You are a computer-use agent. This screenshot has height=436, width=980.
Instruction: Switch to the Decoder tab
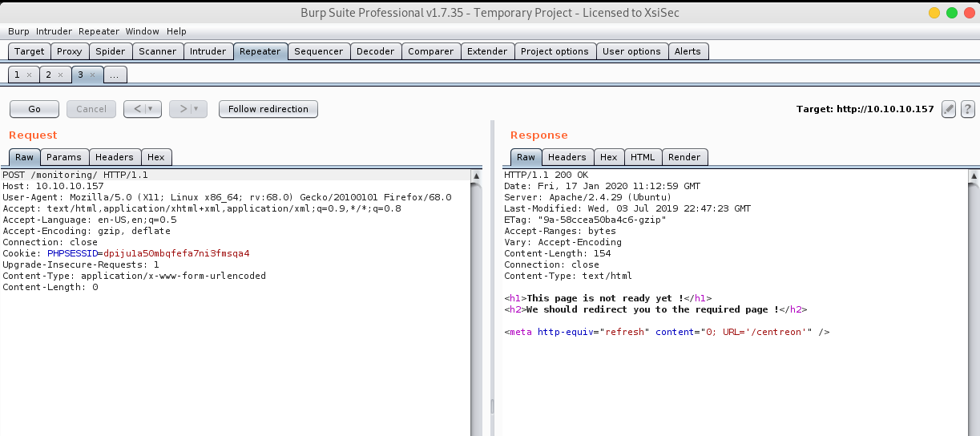pyautogui.click(x=376, y=51)
